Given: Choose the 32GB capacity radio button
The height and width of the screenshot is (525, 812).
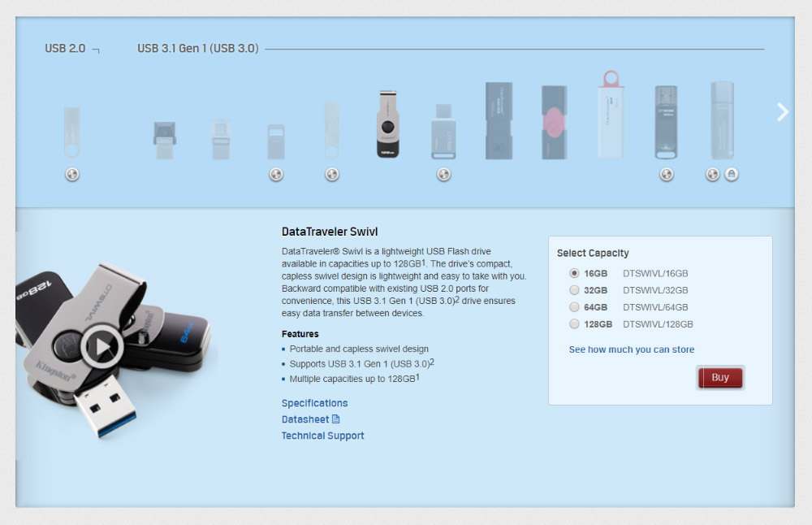Looking at the screenshot, I should click(x=574, y=290).
